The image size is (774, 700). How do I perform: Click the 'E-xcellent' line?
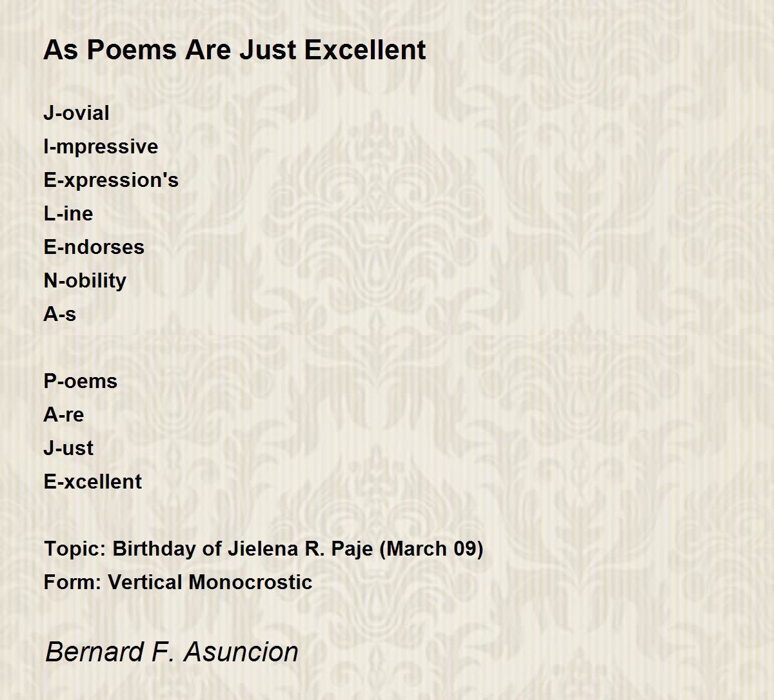click(x=93, y=481)
